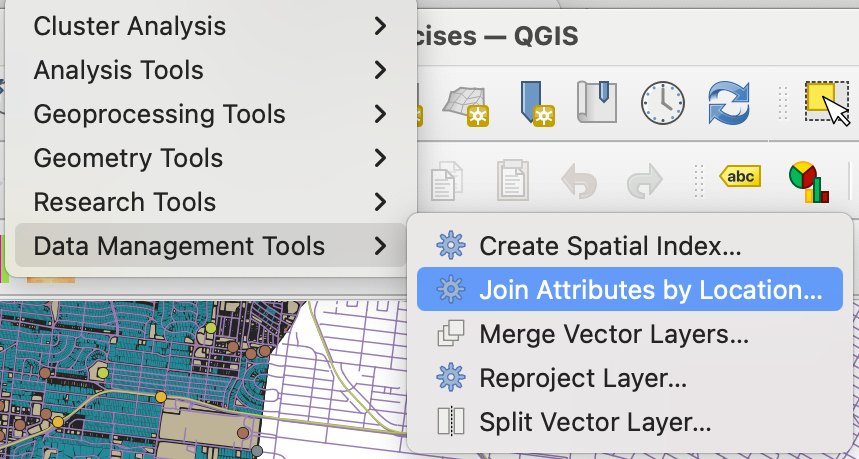Open the Temporal Controller clock icon
Viewport: 859px width, 459px height.
(660, 101)
